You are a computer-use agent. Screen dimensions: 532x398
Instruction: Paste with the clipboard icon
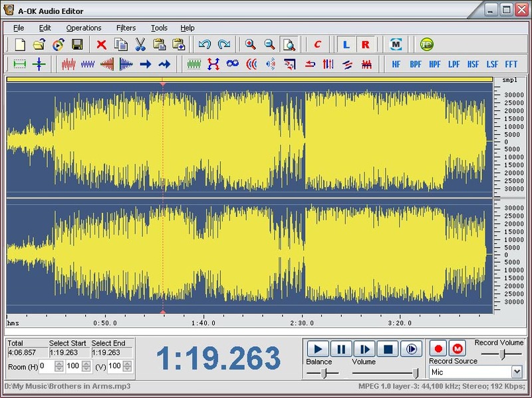(159, 45)
